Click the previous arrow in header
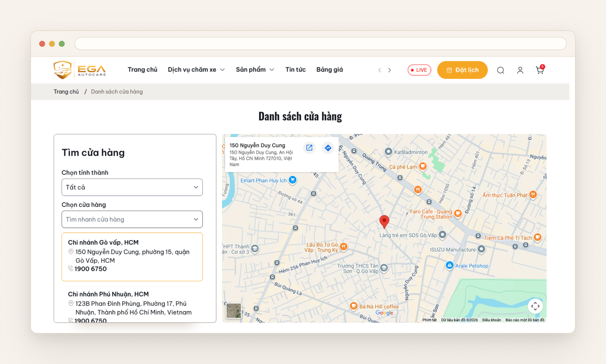This screenshot has width=606, height=364. click(x=380, y=70)
